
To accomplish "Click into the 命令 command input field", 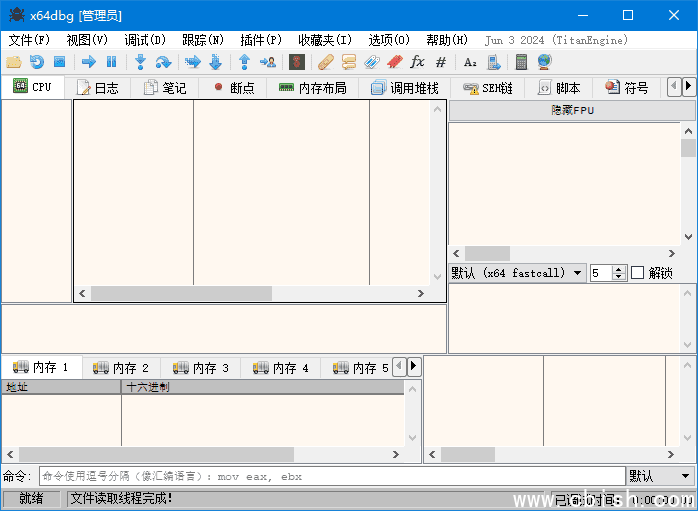I will pyautogui.click(x=330, y=477).
